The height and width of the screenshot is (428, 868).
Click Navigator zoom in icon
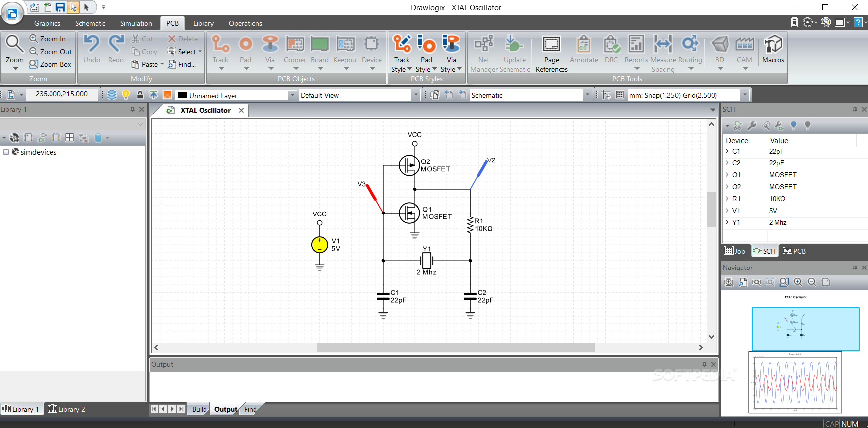click(x=798, y=282)
